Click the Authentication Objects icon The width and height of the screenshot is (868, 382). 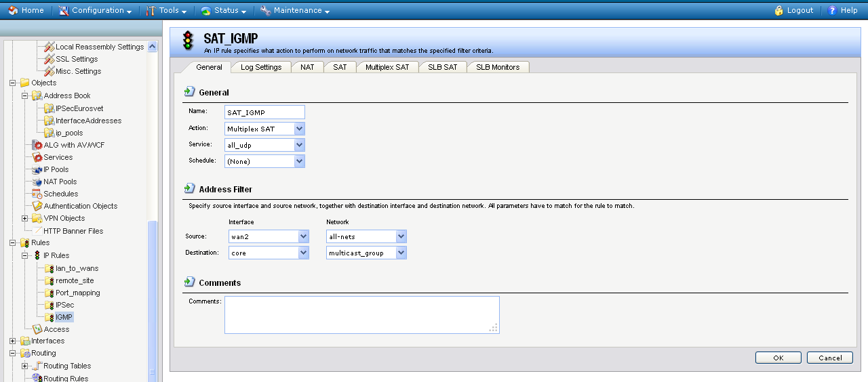click(37, 206)
